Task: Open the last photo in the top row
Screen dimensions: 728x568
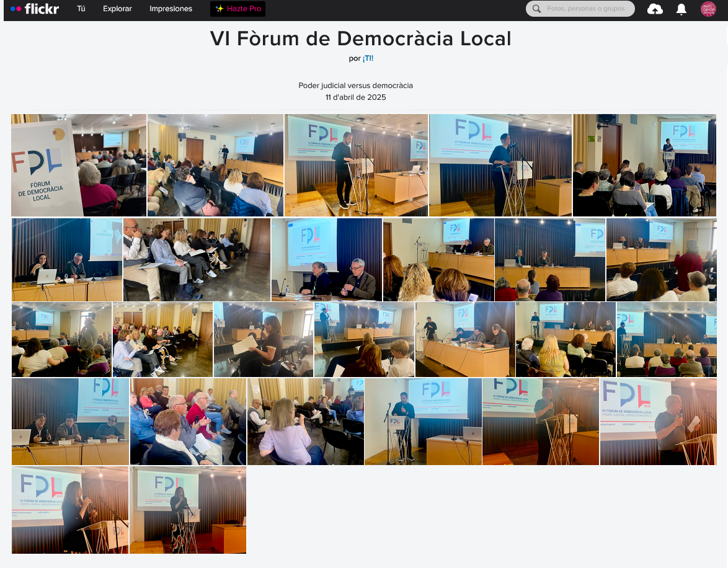Action: [x=644, y=165]
